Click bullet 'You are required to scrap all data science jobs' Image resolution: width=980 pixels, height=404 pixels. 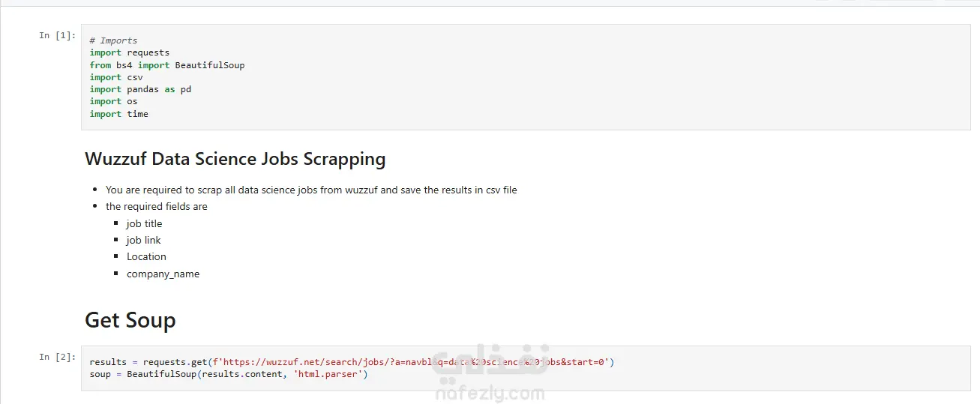(x=311, y=190)
